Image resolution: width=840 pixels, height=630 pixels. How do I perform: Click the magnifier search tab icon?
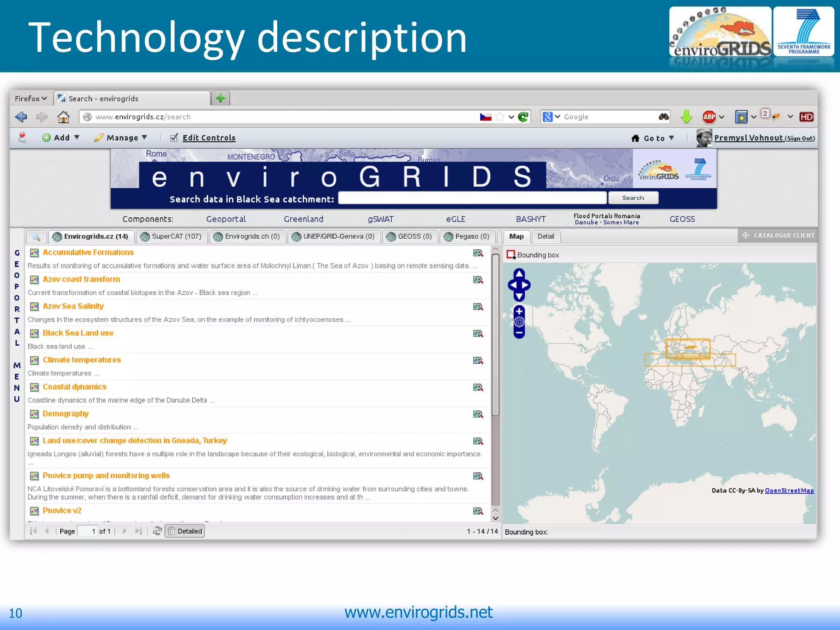(36, 237)
